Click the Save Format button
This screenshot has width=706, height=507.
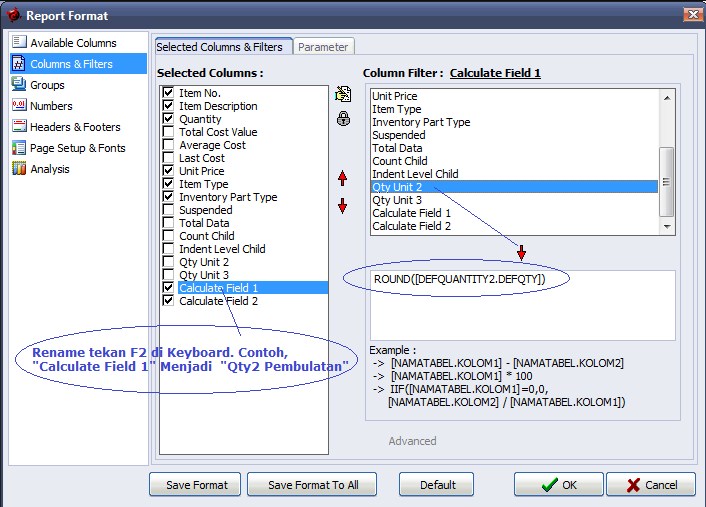196,485
